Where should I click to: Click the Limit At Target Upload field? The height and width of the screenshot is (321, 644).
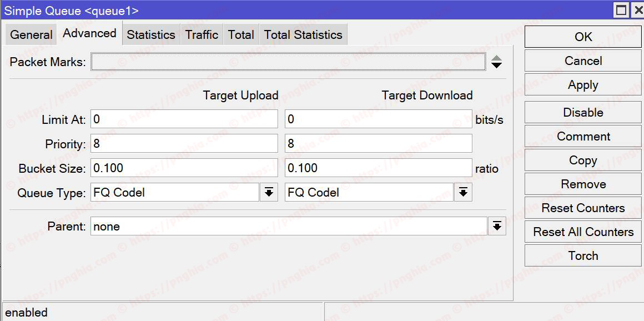coord(184,119)
